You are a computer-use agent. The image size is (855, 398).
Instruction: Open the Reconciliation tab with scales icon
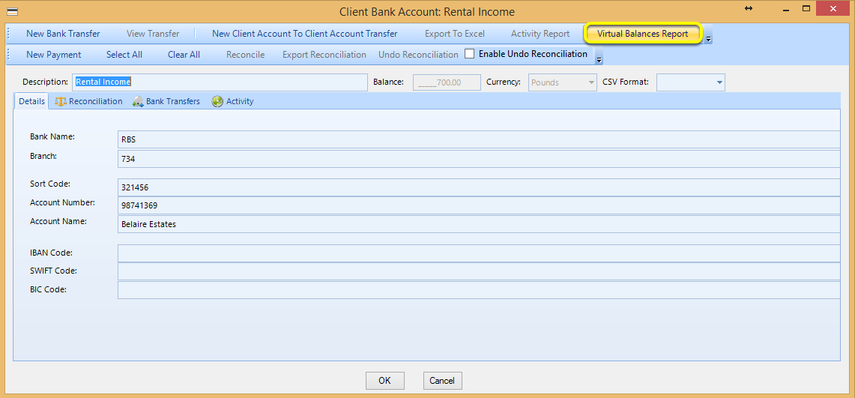tap(88, 101)
